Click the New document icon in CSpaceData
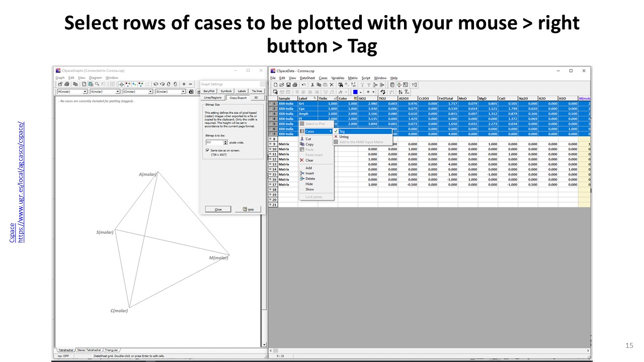Viewport: 644px width, 362px height. (275, 85)
